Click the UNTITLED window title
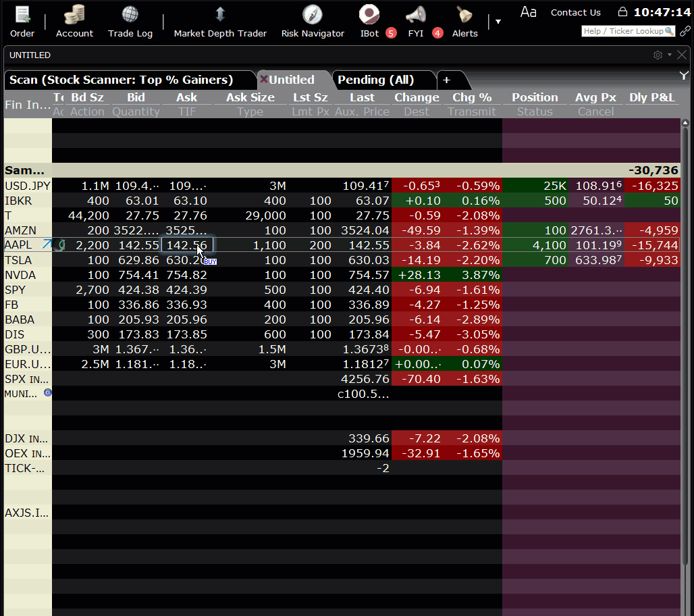Viewport: 694px width, 616px height. click(30, 55)
